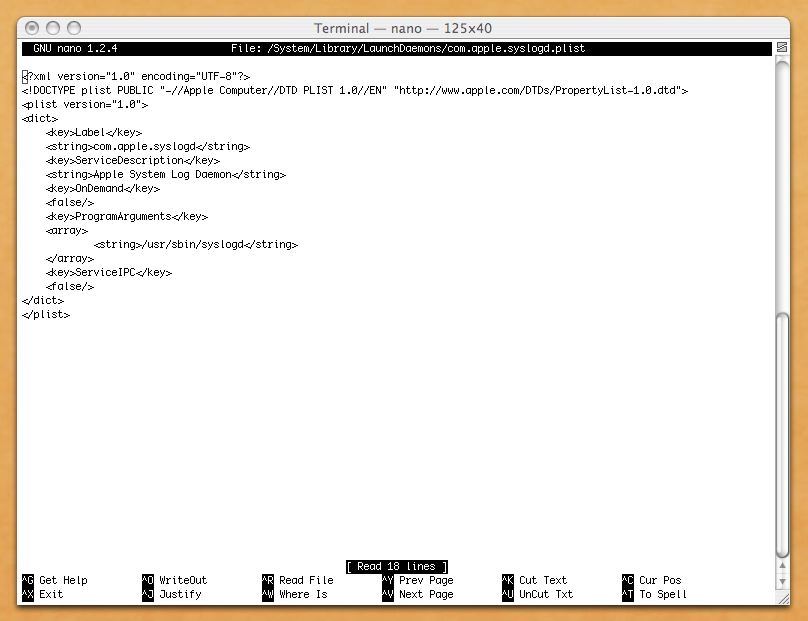Click the ^V Next Page shortcut
The width and height of the screenshot is (808, 621).
click(418, 594)
